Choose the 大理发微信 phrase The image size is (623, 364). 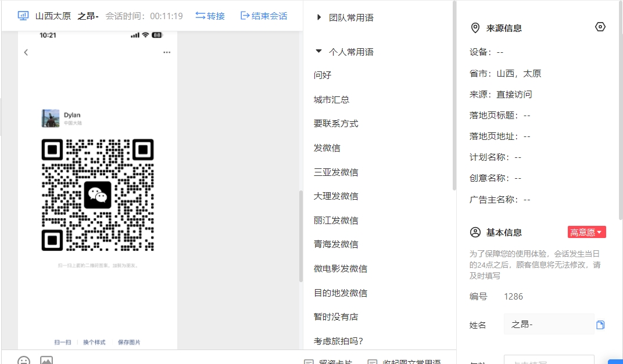[336, 196]
